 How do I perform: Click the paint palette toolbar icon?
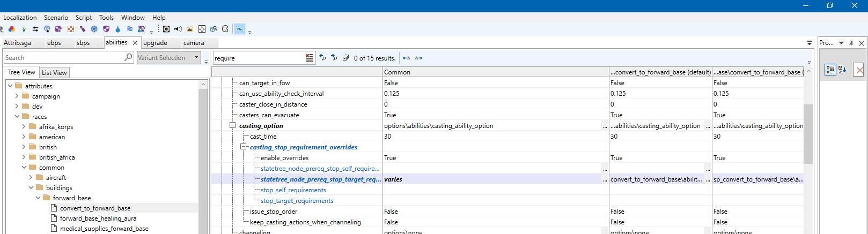pos(225,29)
